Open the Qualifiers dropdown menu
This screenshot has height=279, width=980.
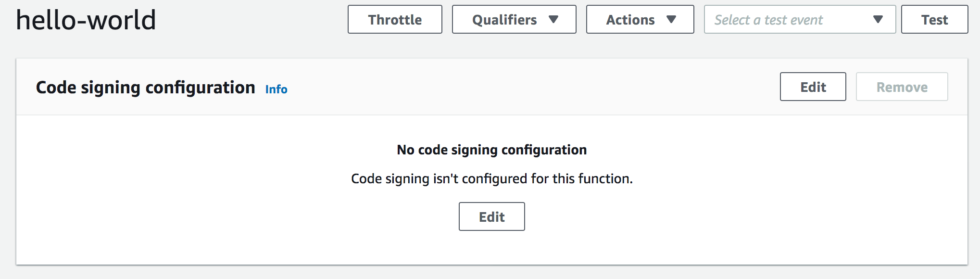pos(514,20)
